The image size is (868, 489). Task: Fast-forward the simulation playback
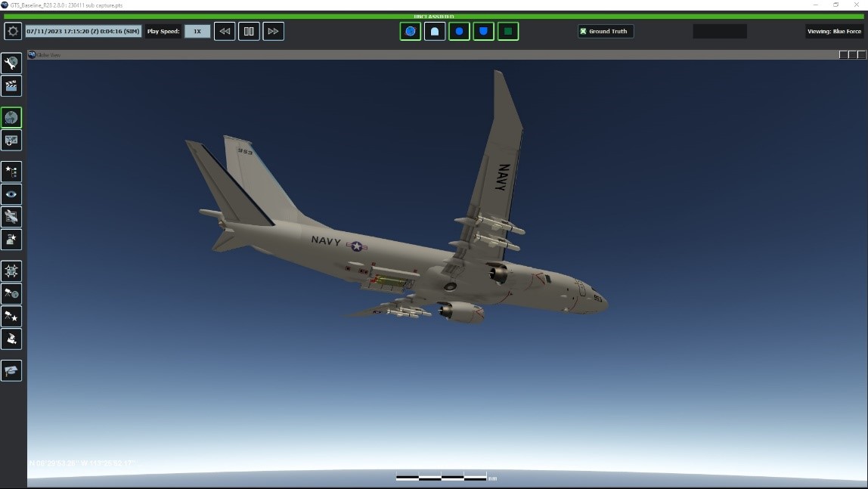pos(274,32)
